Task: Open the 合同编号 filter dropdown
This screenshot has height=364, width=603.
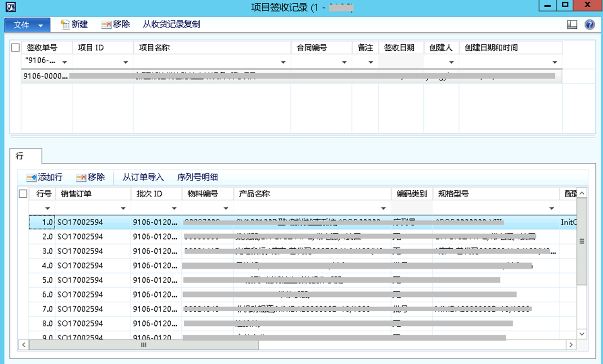Action: (344, 62)
